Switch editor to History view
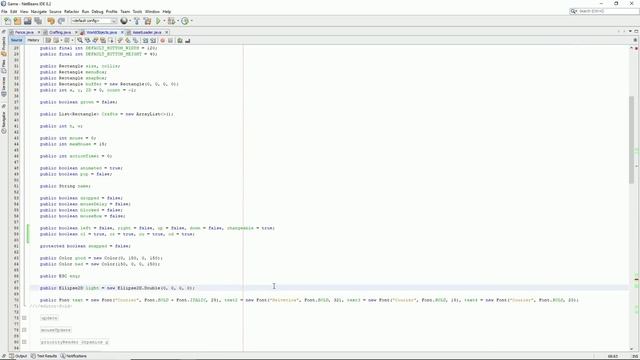This screenshot has height=360, width=640. (33, 40)
